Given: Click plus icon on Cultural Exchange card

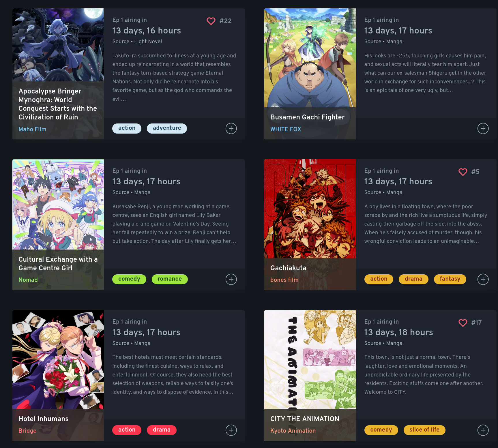Looking at the screenshot, I should pyautogui.click(x=231, y=279).
